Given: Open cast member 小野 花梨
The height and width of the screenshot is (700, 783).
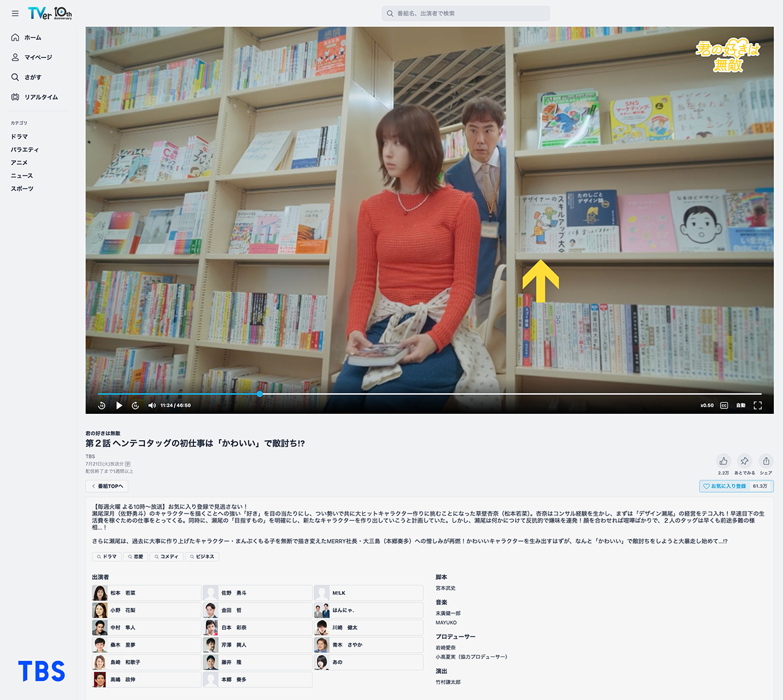Looking at the screenshot, I should point(146,610).
